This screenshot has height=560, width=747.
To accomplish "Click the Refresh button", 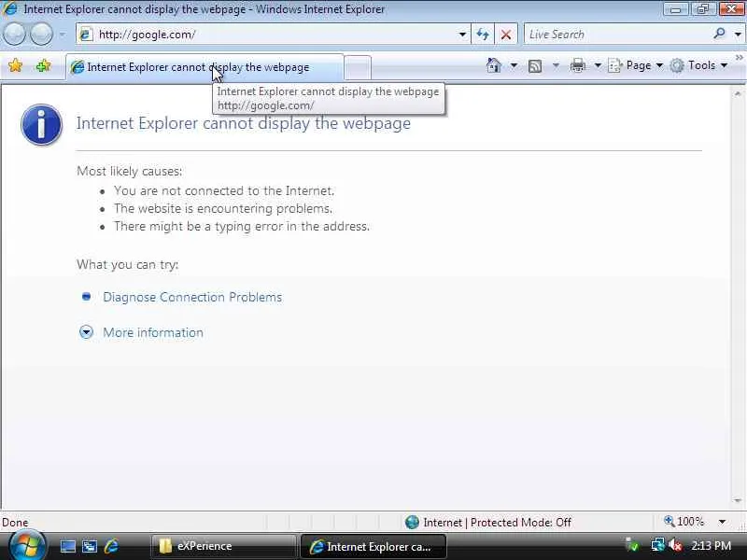I will (483, 35).
